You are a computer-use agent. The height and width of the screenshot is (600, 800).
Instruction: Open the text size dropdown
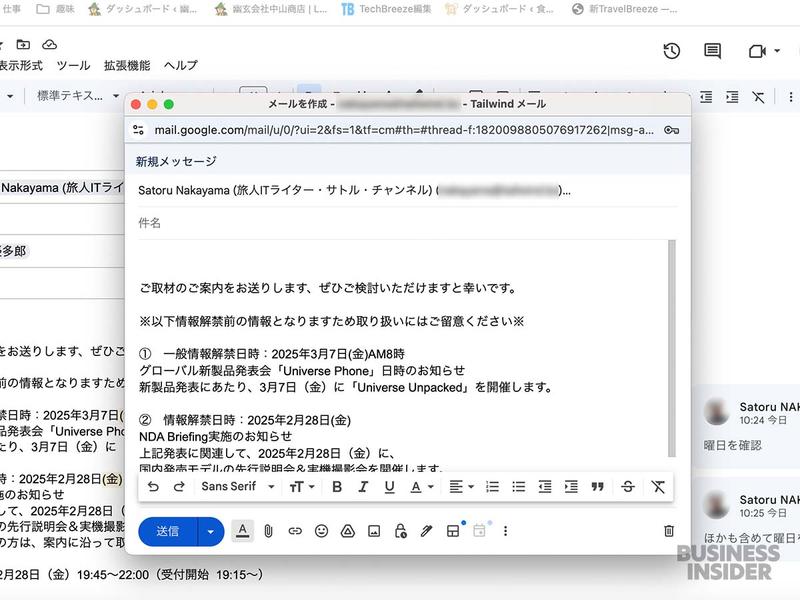point(302,487)
